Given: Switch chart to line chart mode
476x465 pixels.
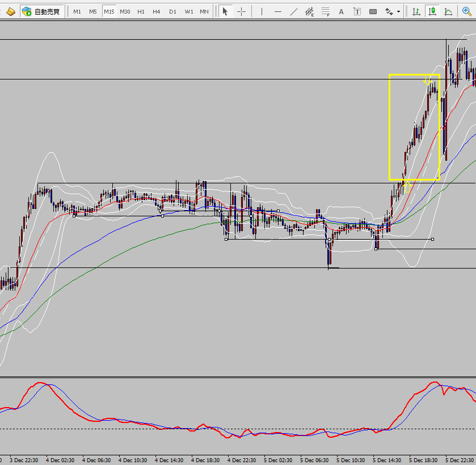Looking at the screenshot, I should pyautogui.click(x=448, y=11).
